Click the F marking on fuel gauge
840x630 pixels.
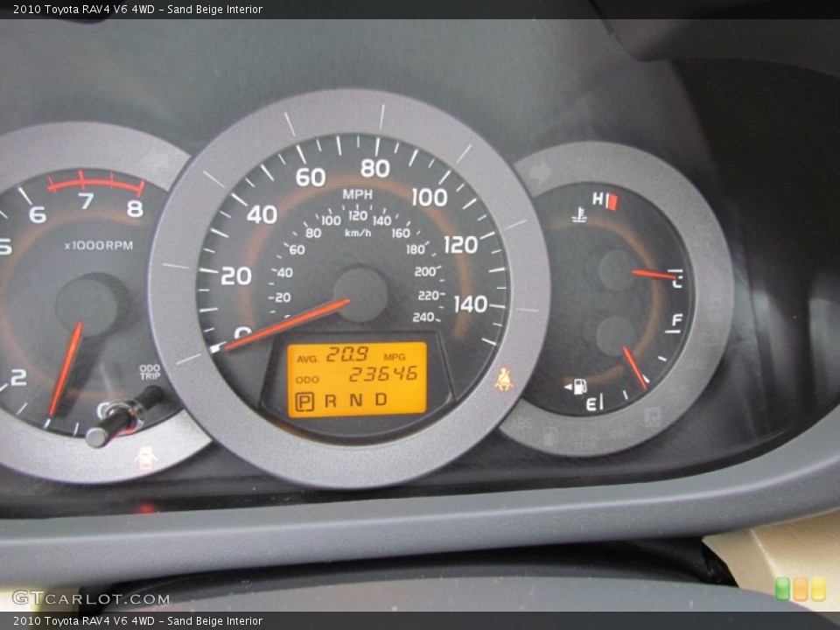pos(677,320)
